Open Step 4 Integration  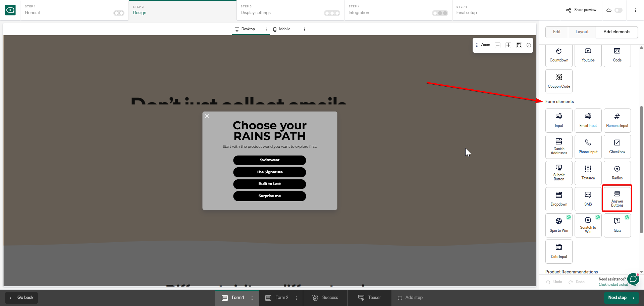tap(398, 10)
